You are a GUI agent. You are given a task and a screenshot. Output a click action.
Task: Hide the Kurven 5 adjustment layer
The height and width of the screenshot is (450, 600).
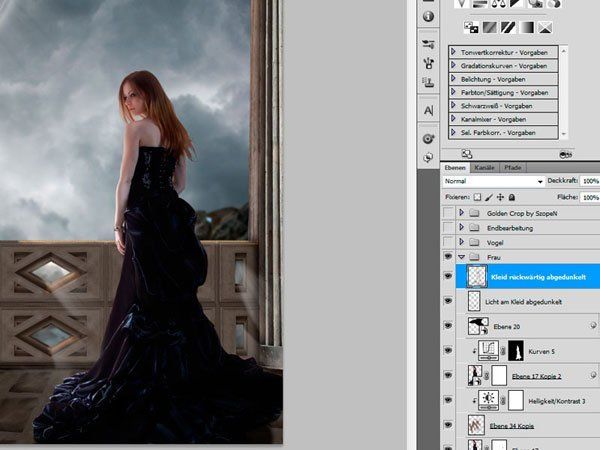(448, 351)
